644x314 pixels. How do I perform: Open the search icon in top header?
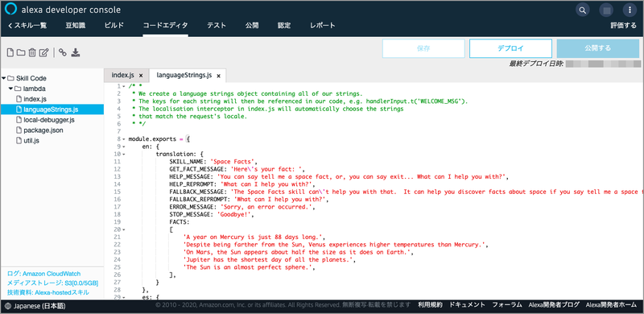pyautogui.click(x=582, y=10)
